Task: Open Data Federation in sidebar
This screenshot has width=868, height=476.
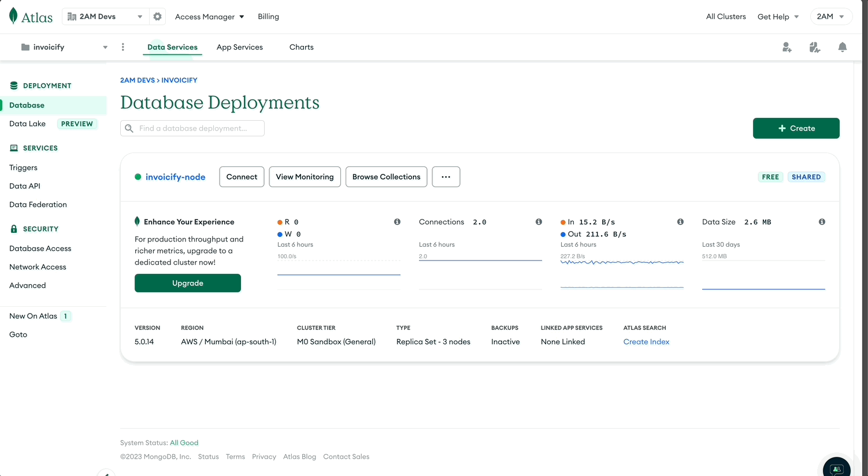Action: coord(38,204)
